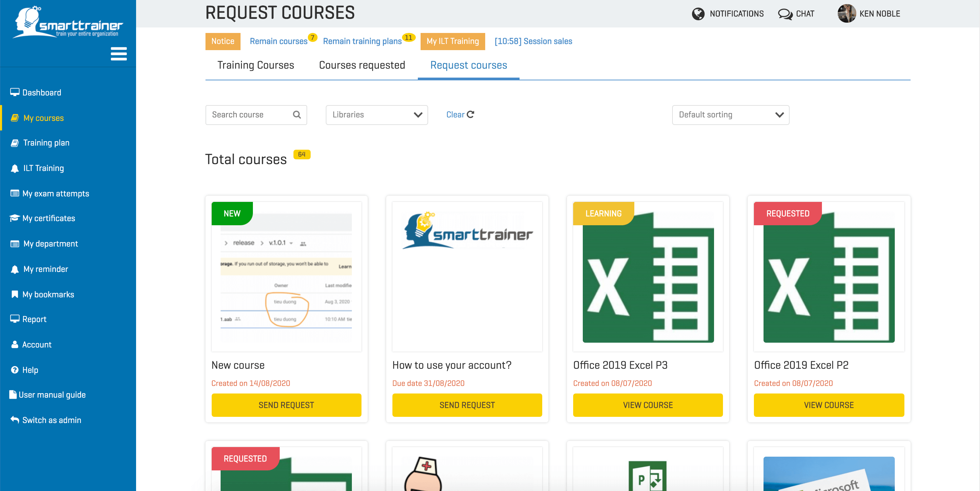Open the Office 2019 Excel P3 thumbnail

click(x=648, y=277)
